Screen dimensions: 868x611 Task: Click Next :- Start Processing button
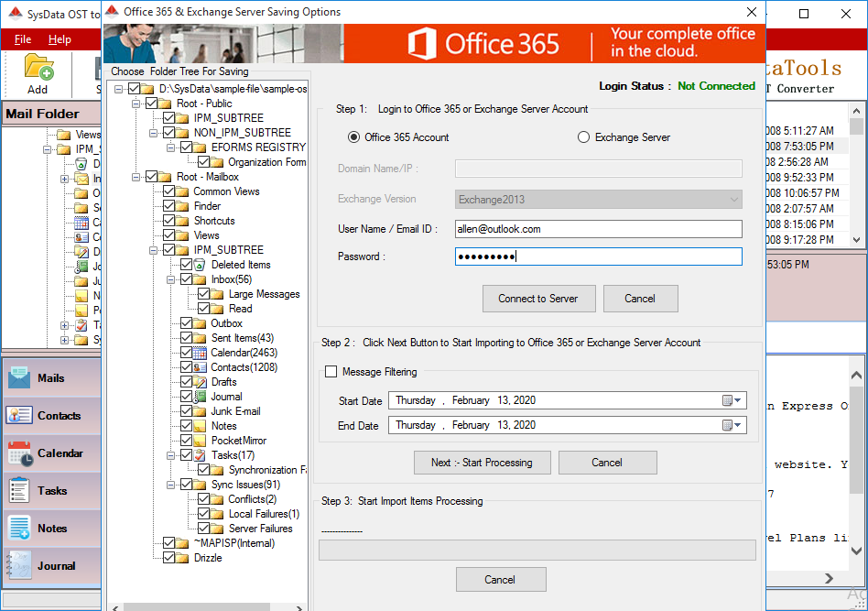tap(483, 463)
